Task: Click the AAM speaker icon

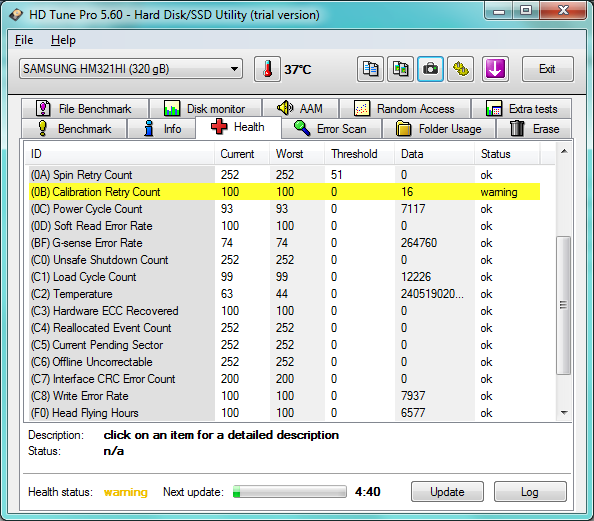Action: point(285,108)
